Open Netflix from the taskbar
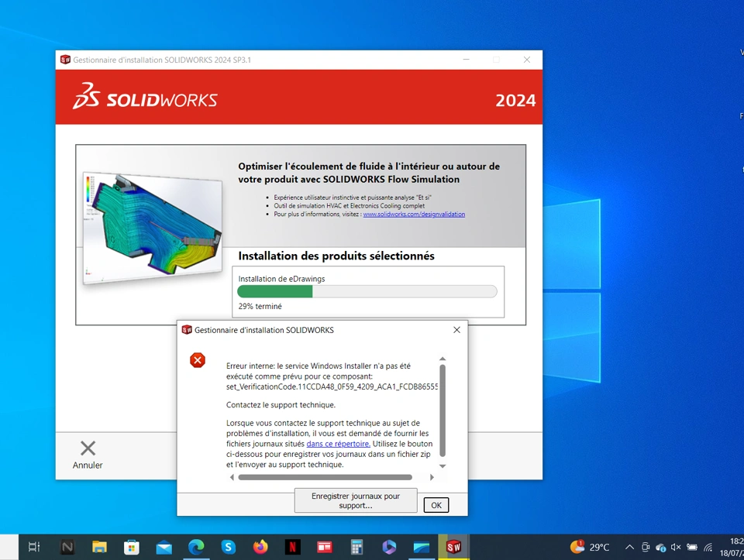The height and width of the screenshot is (560, 744). pyautogui.click(x=293, y=547)
